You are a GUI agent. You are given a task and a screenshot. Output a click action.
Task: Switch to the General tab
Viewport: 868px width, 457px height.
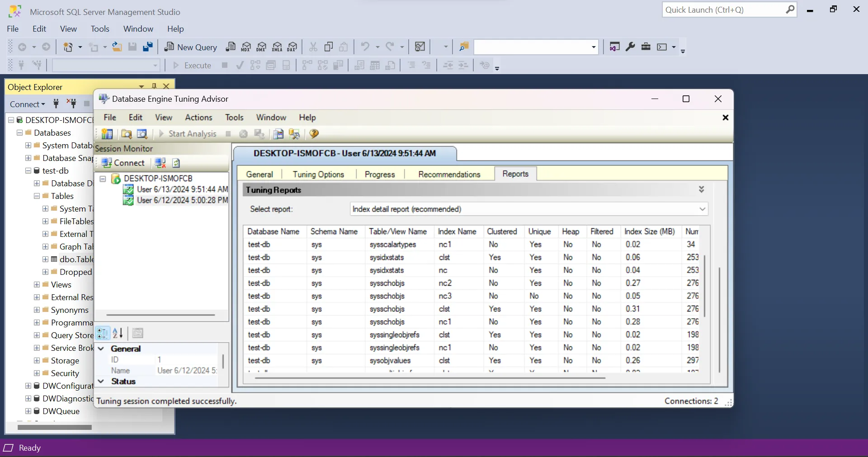coord(259,174)
